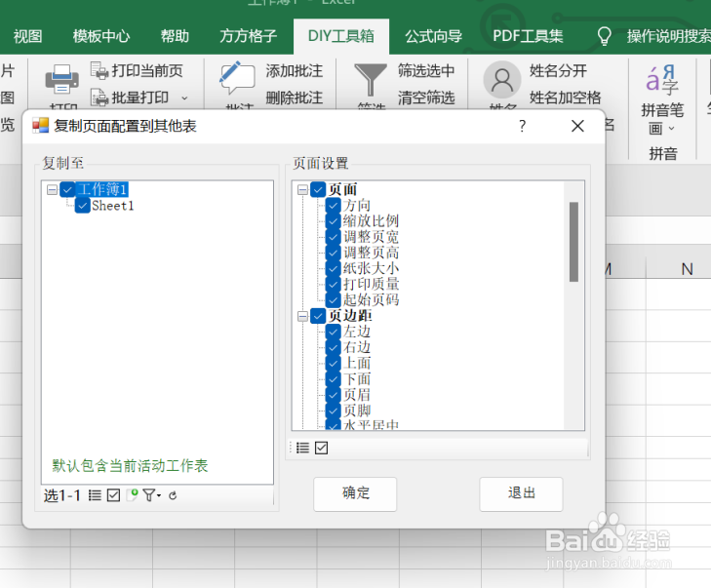711x588 pixels.
Task: Uncheck the 缩放比例 checkbox
Action: click(333, 221)
